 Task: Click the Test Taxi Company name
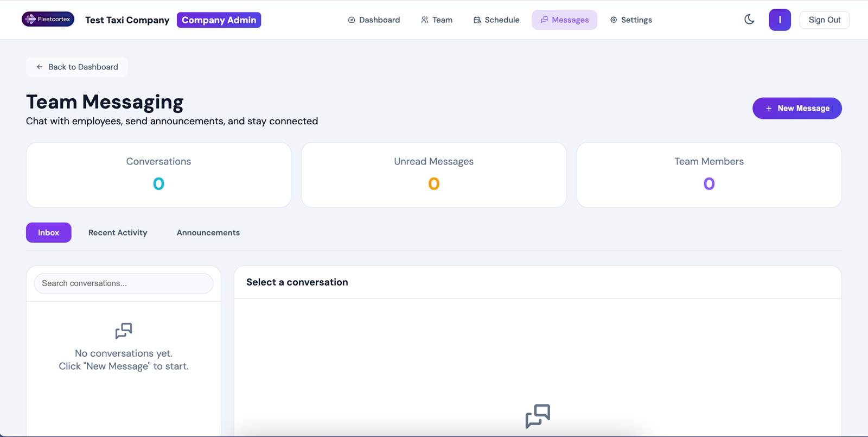point(127,20)
